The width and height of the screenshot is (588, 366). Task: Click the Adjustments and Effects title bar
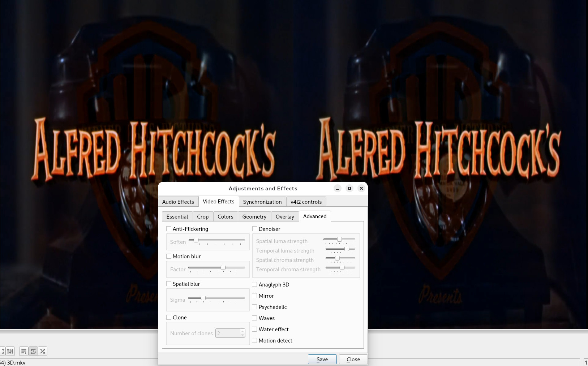click(x=263, y=188)
